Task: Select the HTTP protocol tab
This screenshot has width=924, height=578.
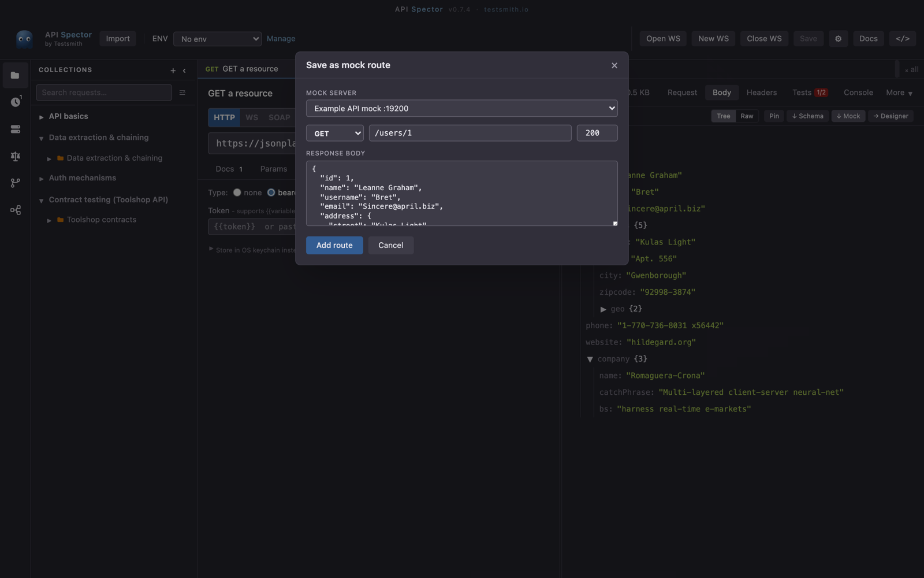Action: 224,117
